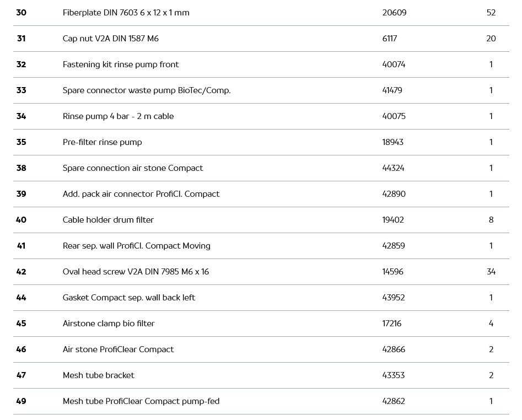Click part number 14596 for Oval head screw
This screenshot has width=522, height=420.
coord(394,272)
